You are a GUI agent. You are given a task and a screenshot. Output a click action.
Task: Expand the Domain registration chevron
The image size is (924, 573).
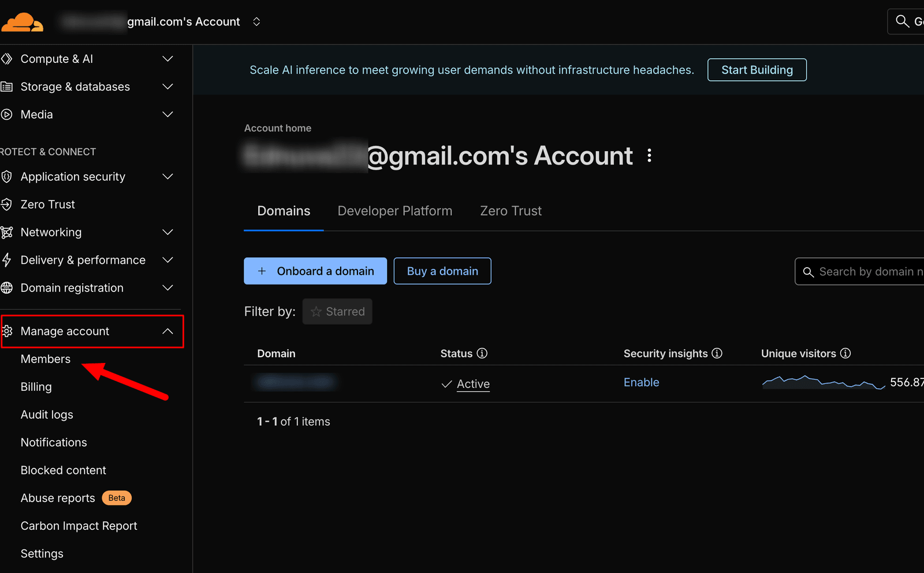click(x=167, y=287)
